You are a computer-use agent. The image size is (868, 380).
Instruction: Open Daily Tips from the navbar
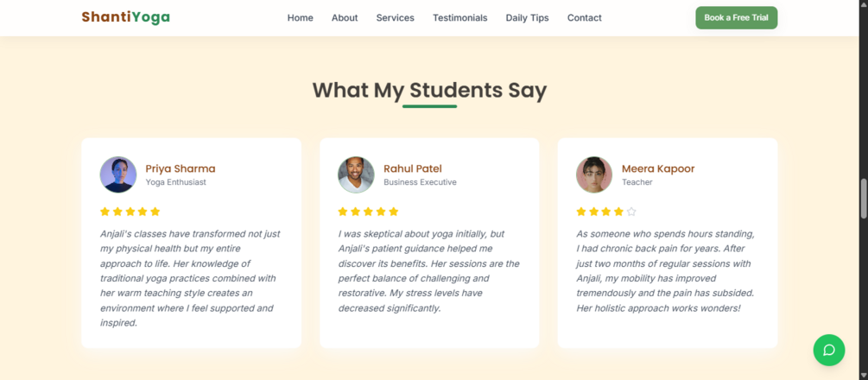pyautogui.click(x=527, y=18)
